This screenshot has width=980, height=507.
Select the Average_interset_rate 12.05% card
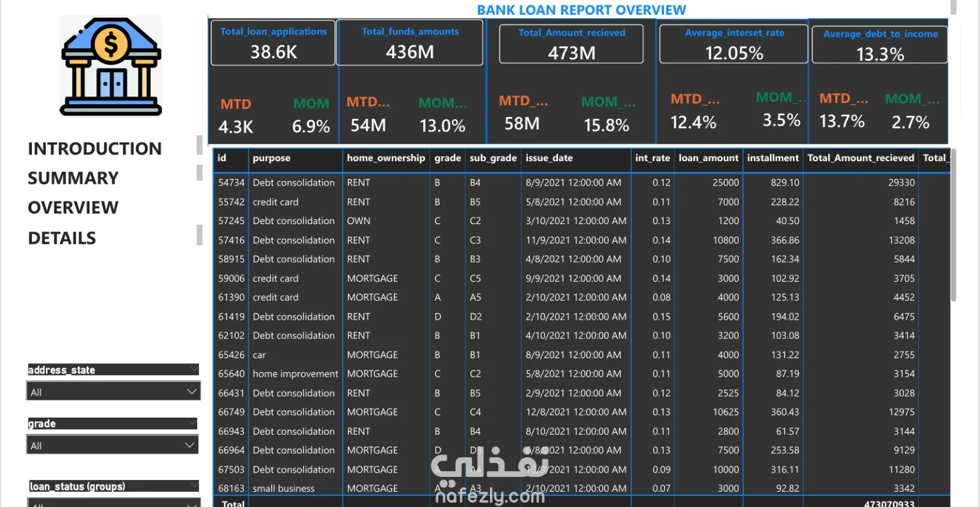pyautogui.click(x=734, y=44)
